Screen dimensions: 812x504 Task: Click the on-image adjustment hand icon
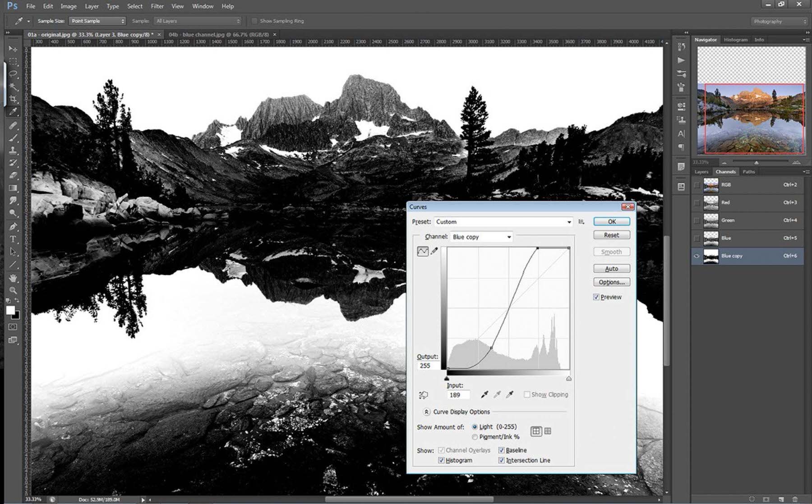coord(423,395)
